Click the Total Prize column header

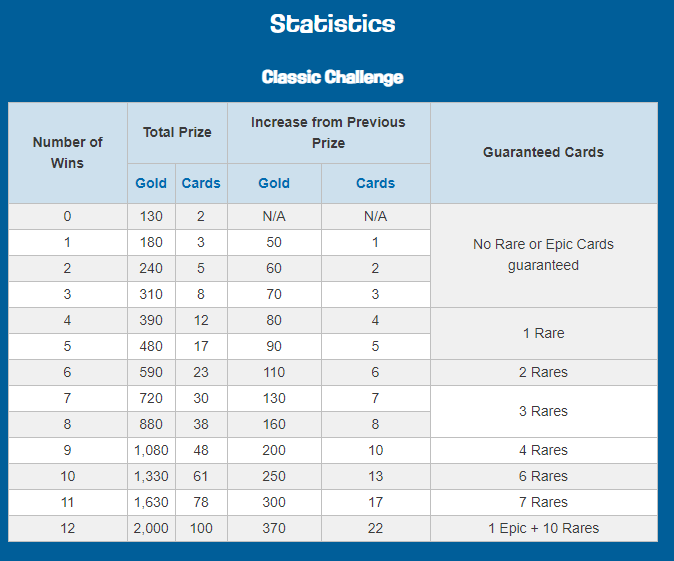(x=177, y=132)
